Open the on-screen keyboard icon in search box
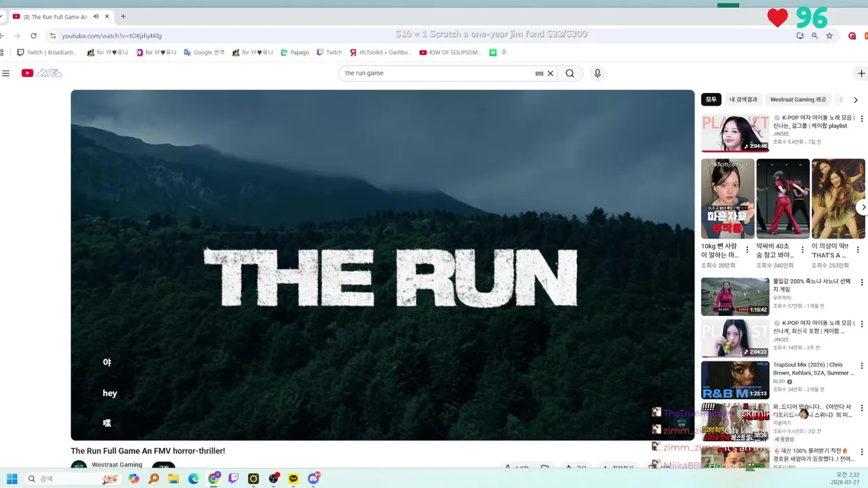Screen dimensions: 868x488 coord(539,73)
